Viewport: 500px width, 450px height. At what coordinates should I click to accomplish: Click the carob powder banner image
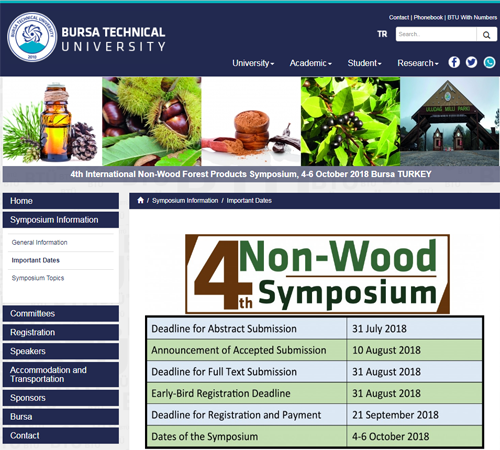tap(251, 122)
